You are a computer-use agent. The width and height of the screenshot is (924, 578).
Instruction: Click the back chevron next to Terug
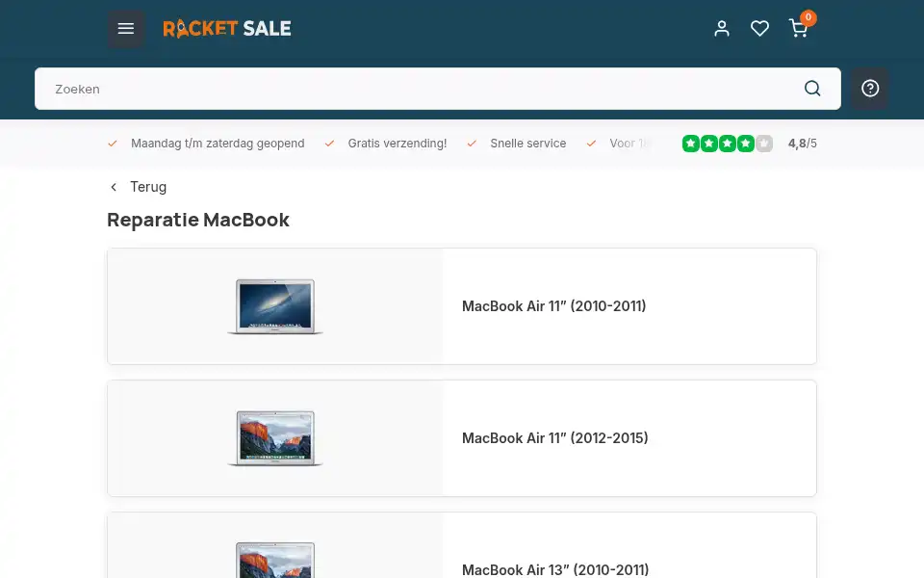(114, 187)
